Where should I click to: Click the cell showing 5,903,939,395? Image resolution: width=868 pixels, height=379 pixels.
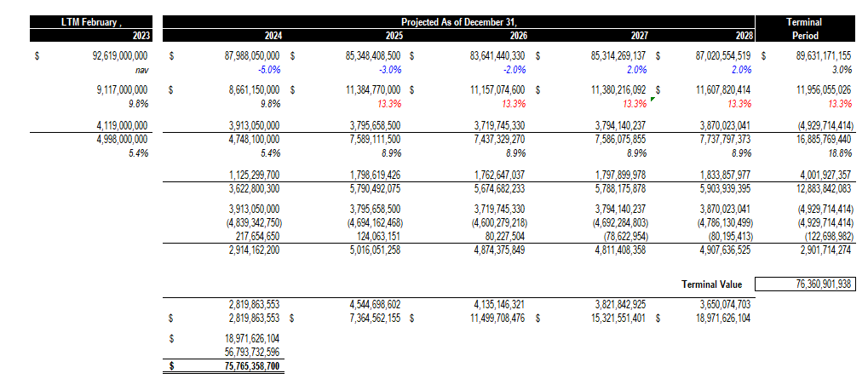coord(725,189)
